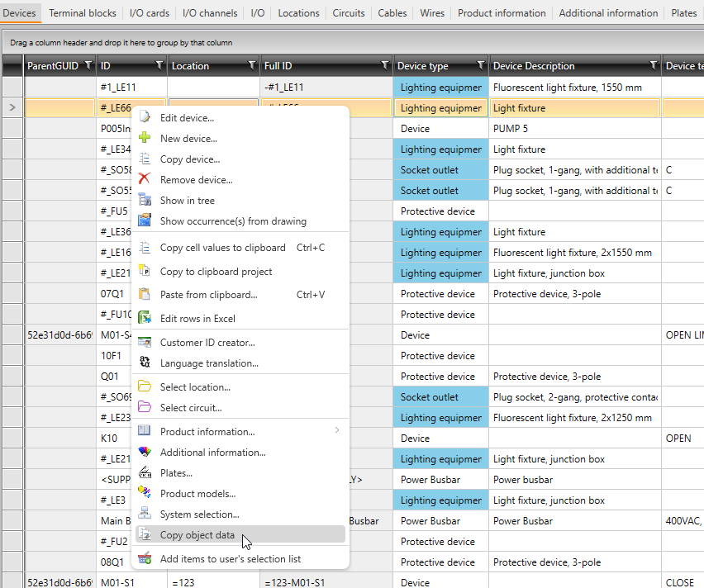
Task: Click the Product models icon
Action: tap(145, 493)
